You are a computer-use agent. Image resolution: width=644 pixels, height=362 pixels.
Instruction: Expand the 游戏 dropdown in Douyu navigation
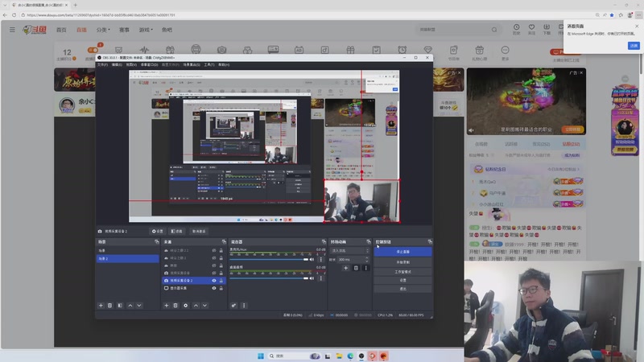tap(147, 30)
